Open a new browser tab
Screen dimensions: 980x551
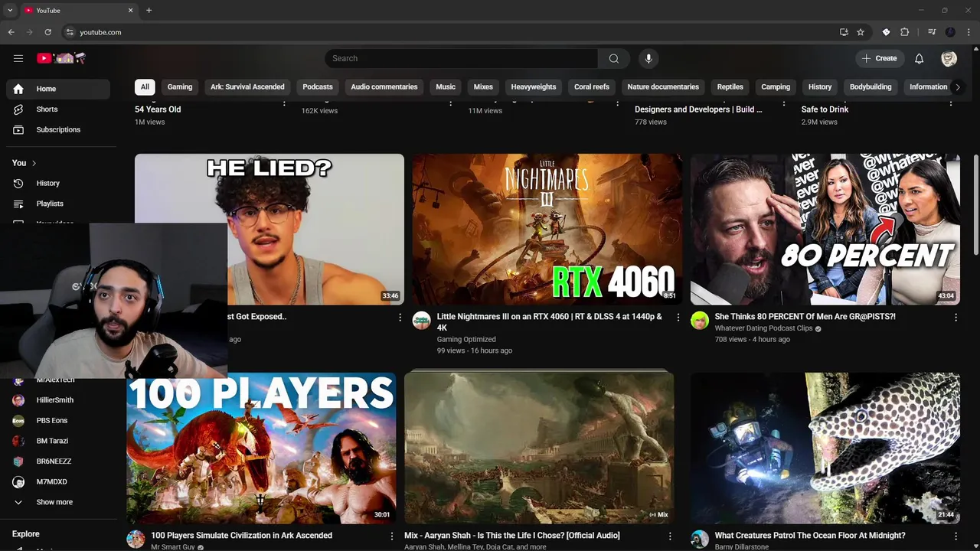coord(149,10)
